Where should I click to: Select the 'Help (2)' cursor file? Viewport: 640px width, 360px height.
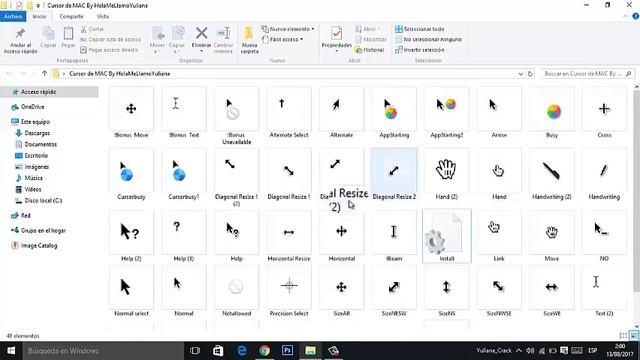tap(131, 236)
